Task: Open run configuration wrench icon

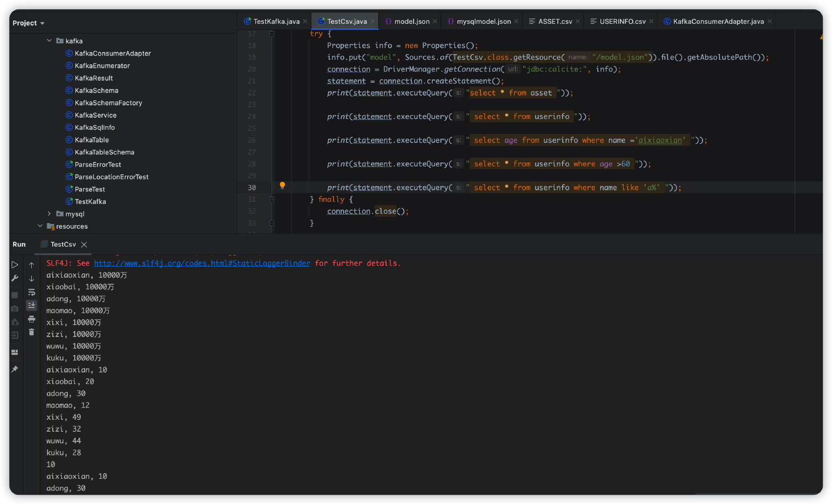Action: [x=14, y=279]
